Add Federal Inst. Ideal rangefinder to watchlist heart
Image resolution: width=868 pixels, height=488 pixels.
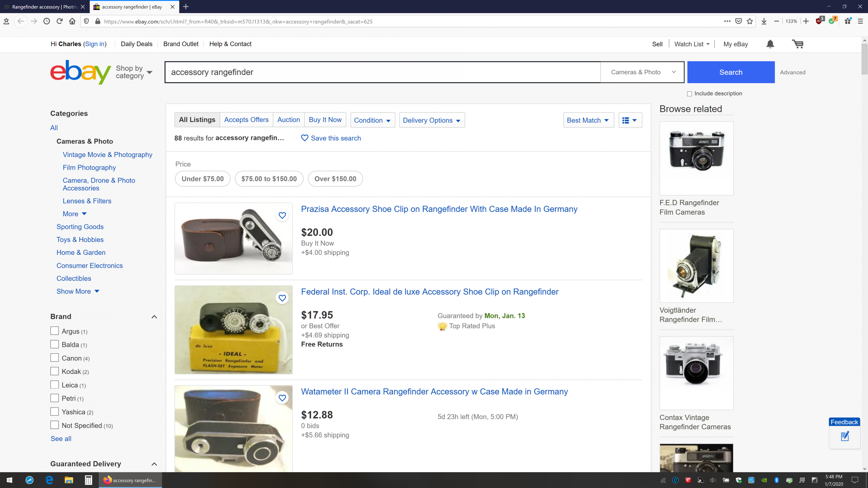coord(282,298)
